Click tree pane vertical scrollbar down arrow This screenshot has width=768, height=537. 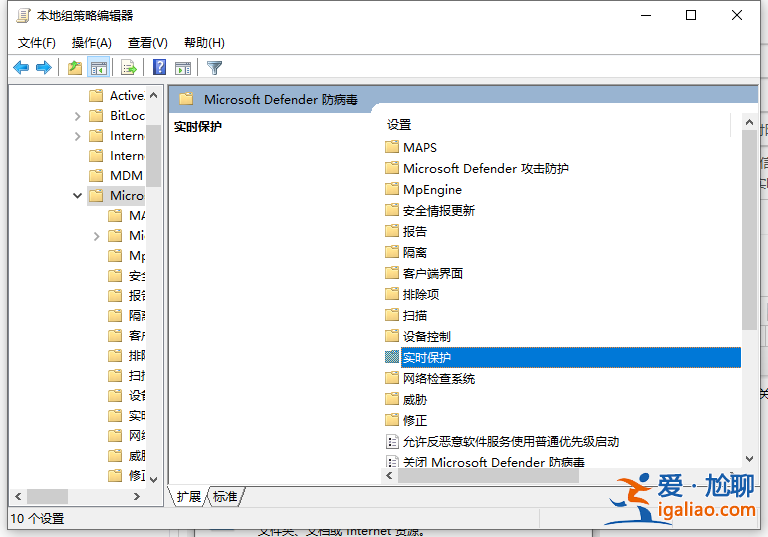click(x=153, y=480)
